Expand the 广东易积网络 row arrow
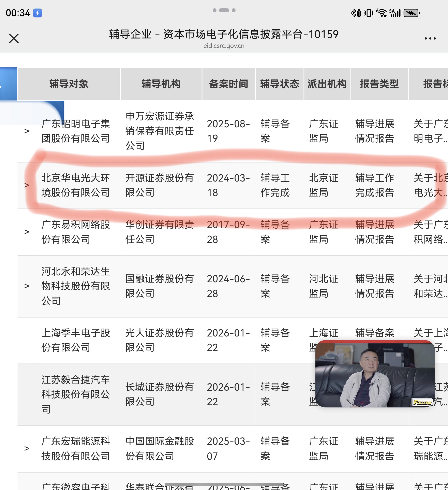 [x=27, y=232]
